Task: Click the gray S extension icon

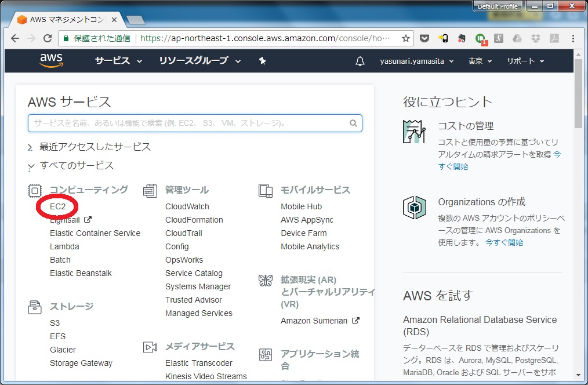Action: 498,38
